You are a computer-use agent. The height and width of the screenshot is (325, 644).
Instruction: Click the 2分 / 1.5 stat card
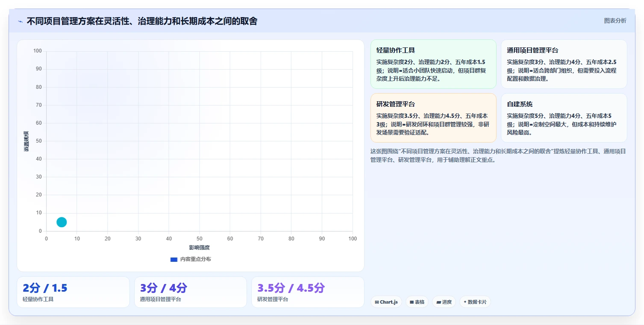tap(73, 292)
